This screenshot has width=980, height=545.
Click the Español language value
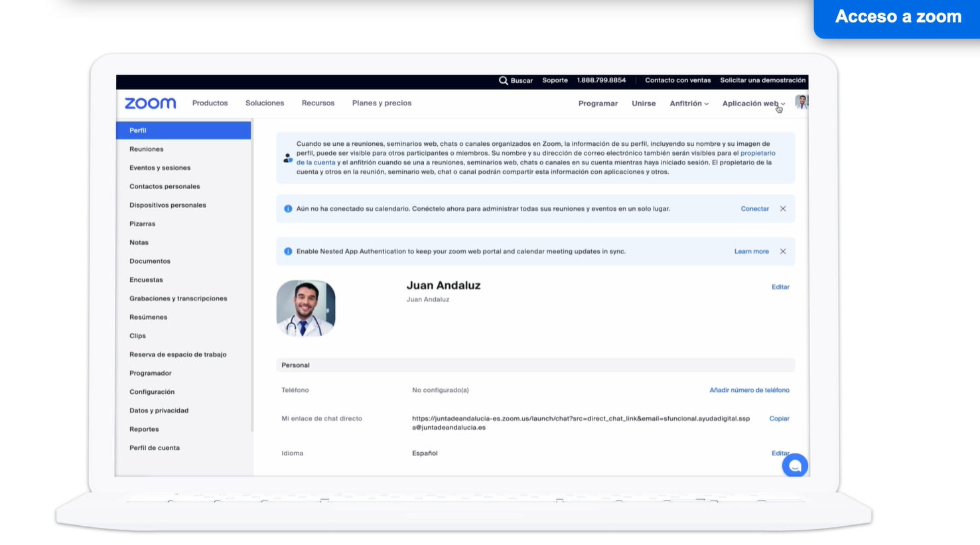[425, 454]
